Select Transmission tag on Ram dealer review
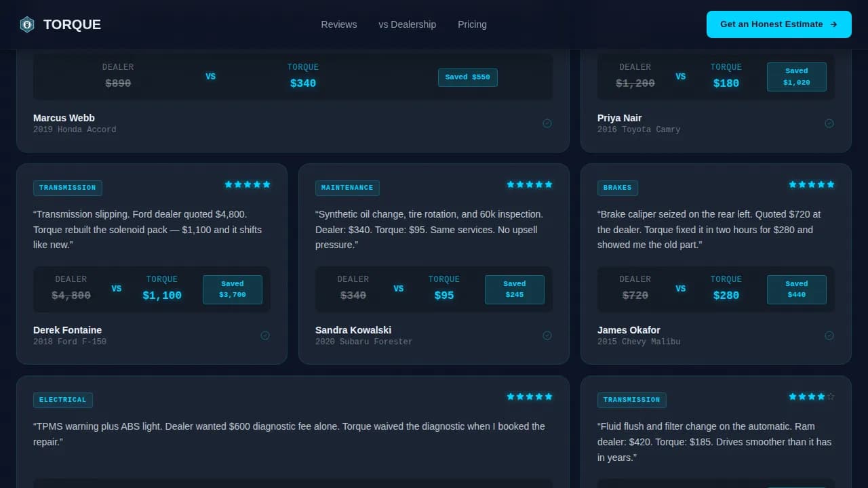Image resolution: width=868 pixels, height=488 pixels. tap(632, 400)
